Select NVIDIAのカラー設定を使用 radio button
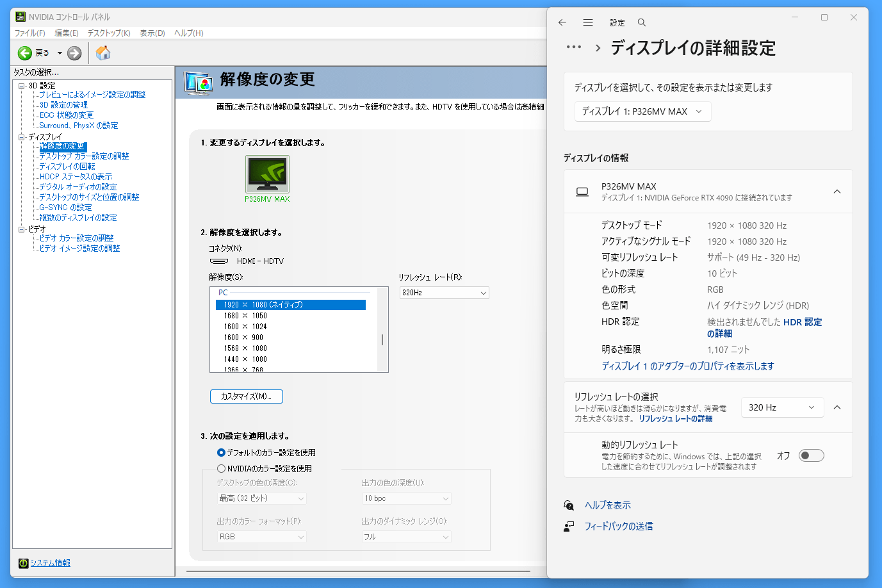882x588 pixels. click(x=221, y=468)
